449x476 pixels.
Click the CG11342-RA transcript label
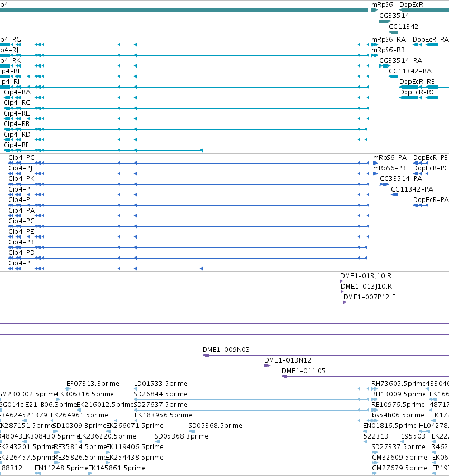click(410, 71)
